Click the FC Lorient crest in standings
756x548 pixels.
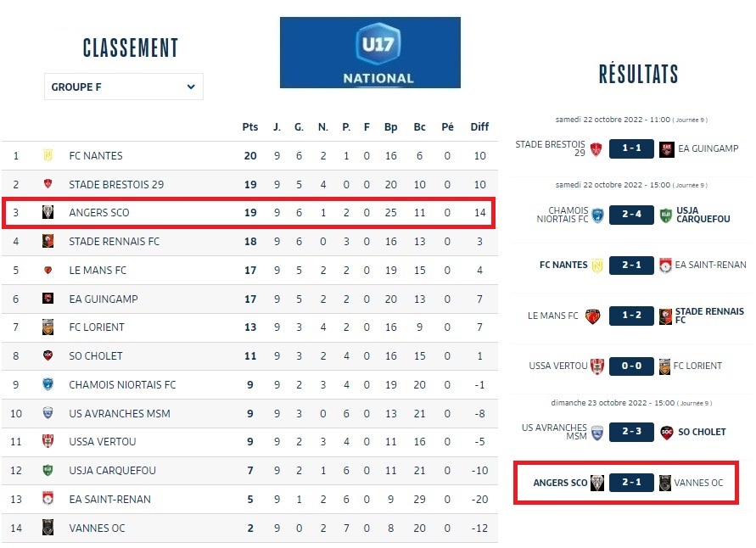[48, 327]
